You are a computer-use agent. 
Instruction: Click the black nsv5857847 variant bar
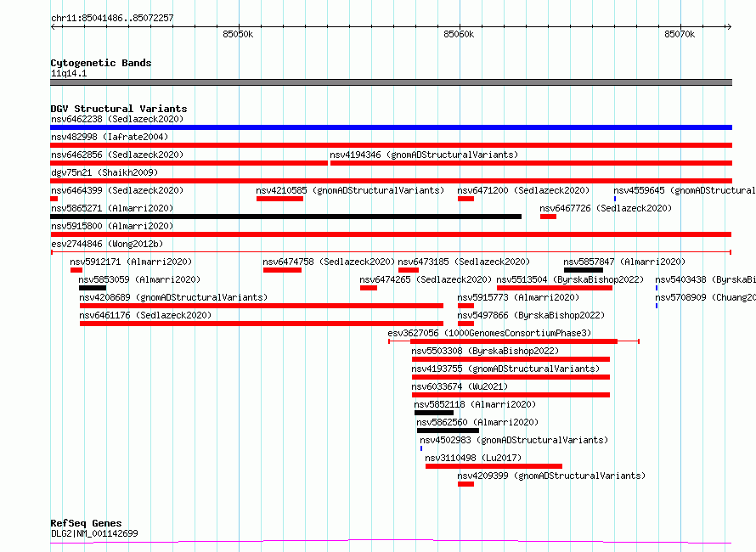click(584, 270)
